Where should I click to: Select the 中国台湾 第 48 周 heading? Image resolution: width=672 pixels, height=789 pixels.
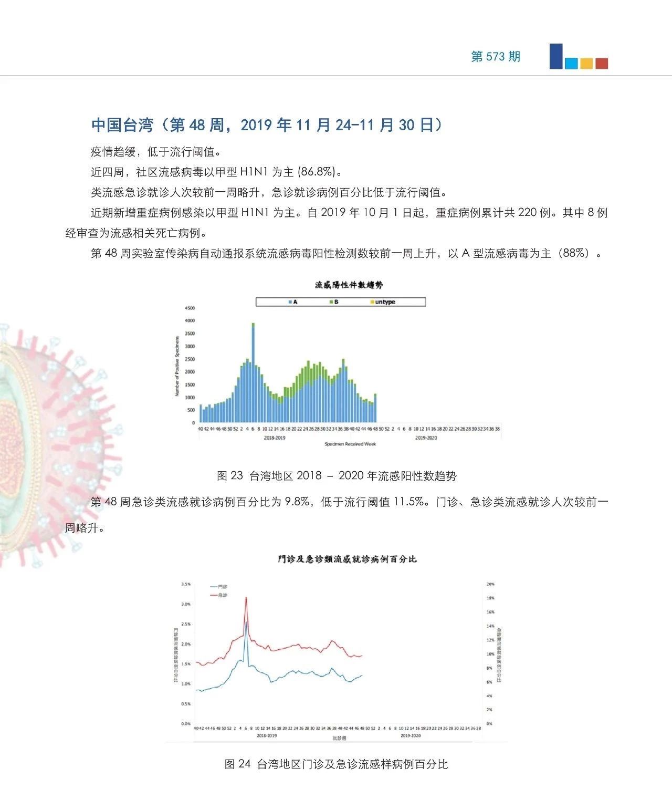[x=267, y=125]
